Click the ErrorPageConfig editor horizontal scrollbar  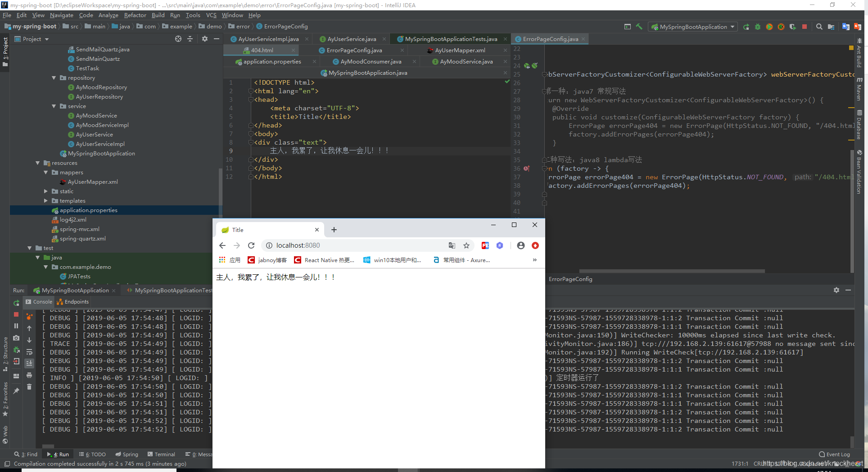tap(672, 271)
